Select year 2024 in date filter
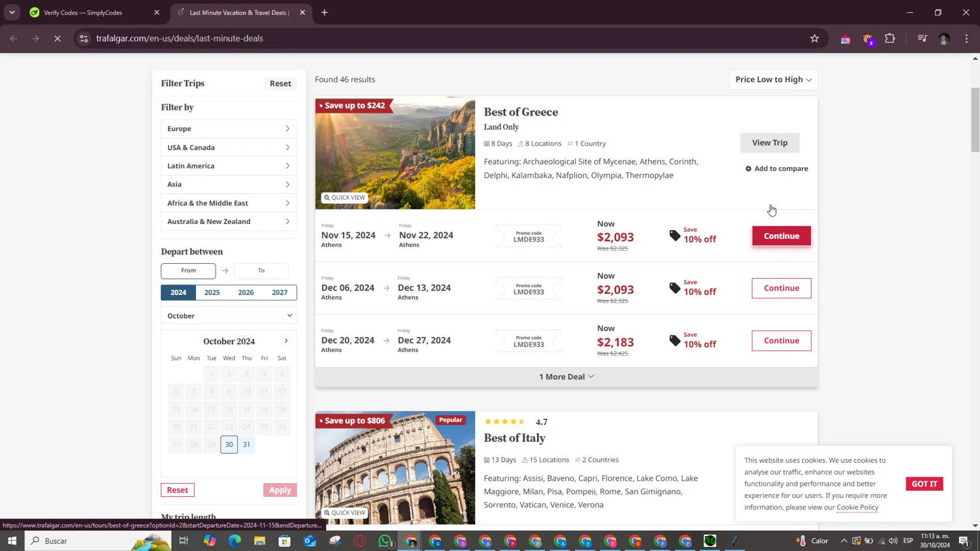Image resolution: width=980 pixels, height=551 pixels. tap(178, 292)
